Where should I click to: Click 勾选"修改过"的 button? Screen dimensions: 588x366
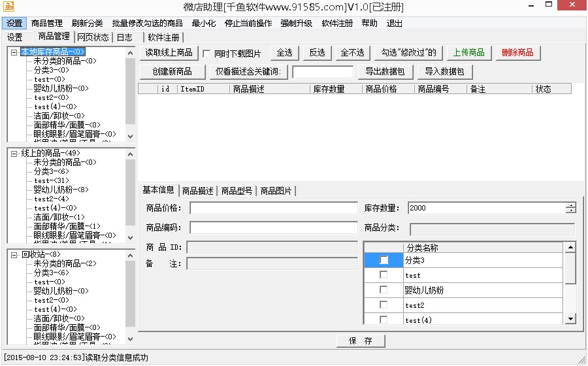tap(409, 52)
